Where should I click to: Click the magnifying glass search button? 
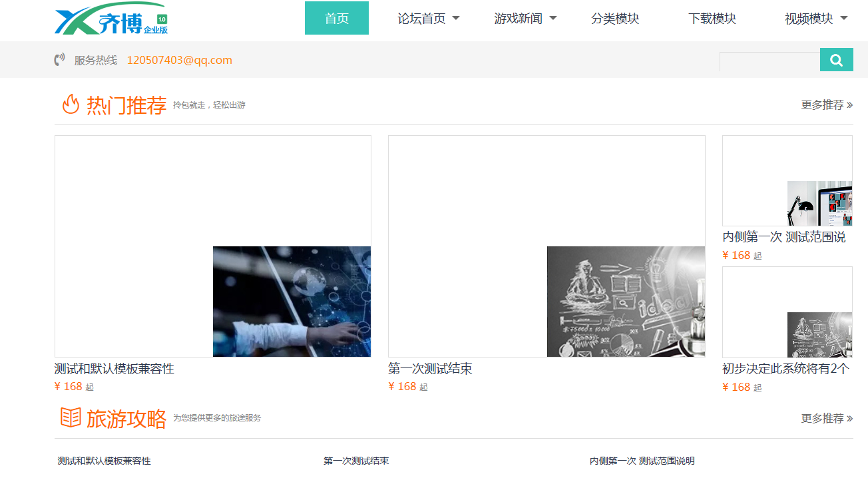tap(836, 60)
